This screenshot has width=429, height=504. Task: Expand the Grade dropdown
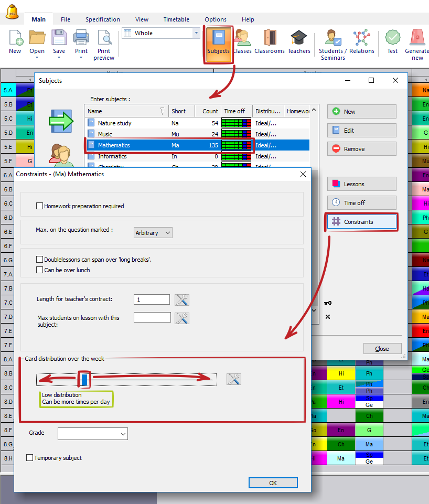[93, 434]
